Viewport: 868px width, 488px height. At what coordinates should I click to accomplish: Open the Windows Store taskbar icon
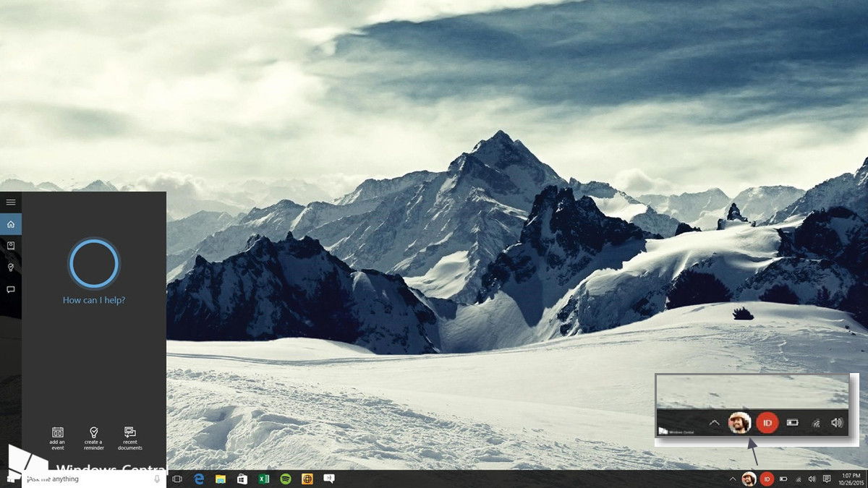242,479
